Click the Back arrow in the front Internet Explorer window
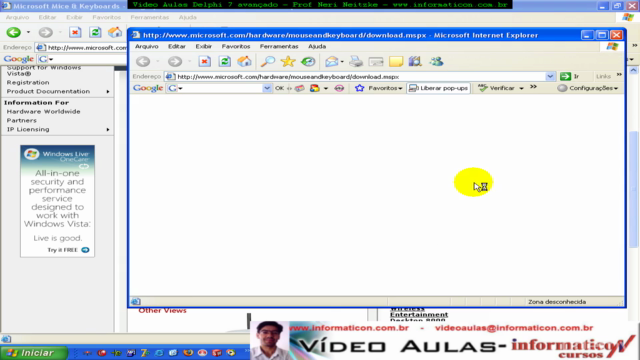Screen dimensions: 640x360 click(x=143, y=62)
